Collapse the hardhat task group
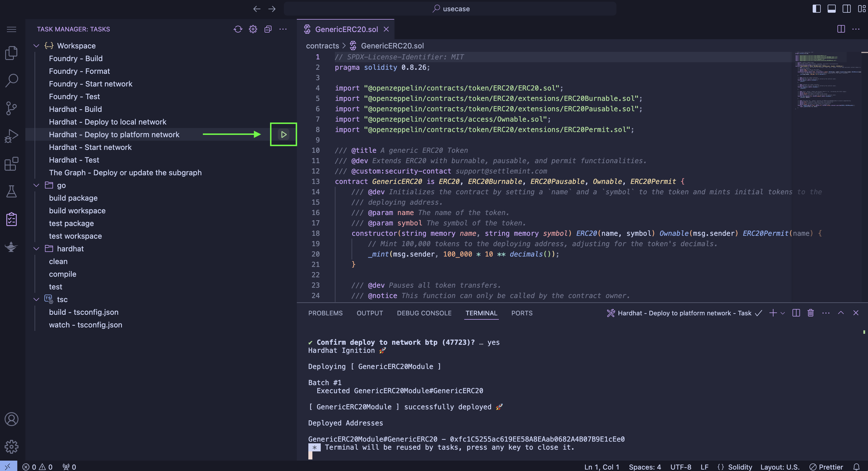This screenshot has width=868, height=471. [x=36, y=249]
